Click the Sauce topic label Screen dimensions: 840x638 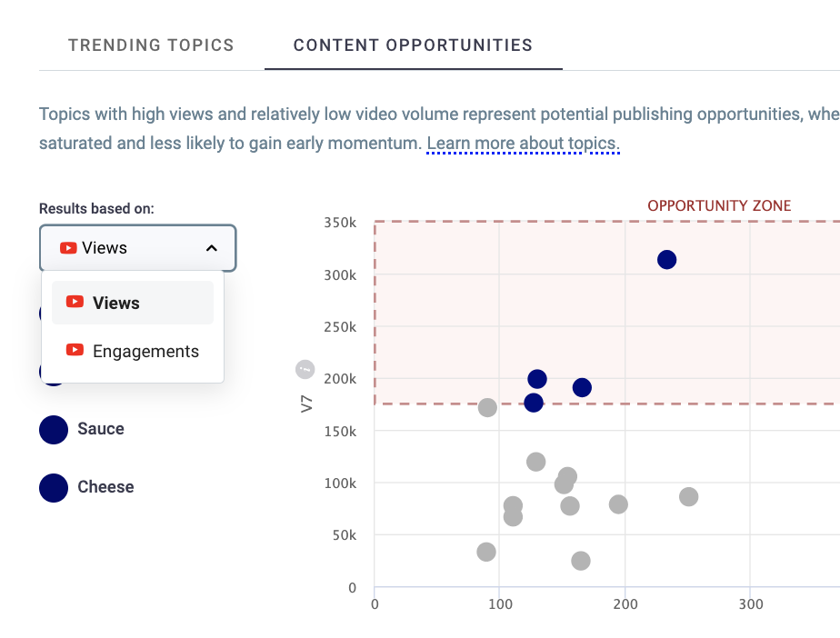[101, 429]
